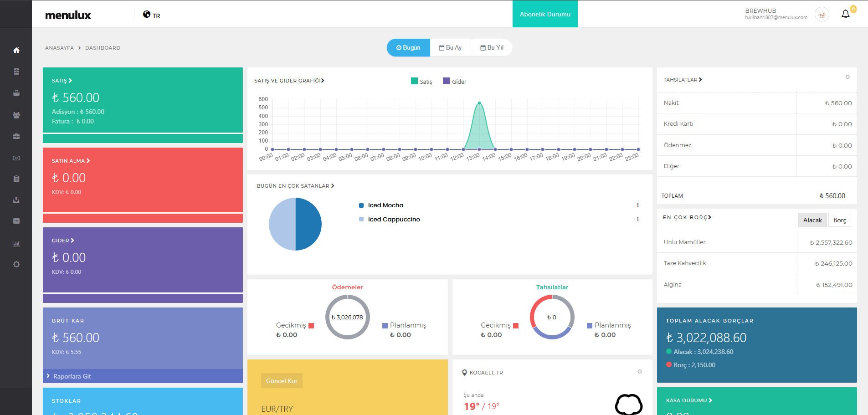Image resolution: width=868 pixels, height=415 pixels.
Task: Click the 13:00 peak point on sales chart
Action: (479, 103)
